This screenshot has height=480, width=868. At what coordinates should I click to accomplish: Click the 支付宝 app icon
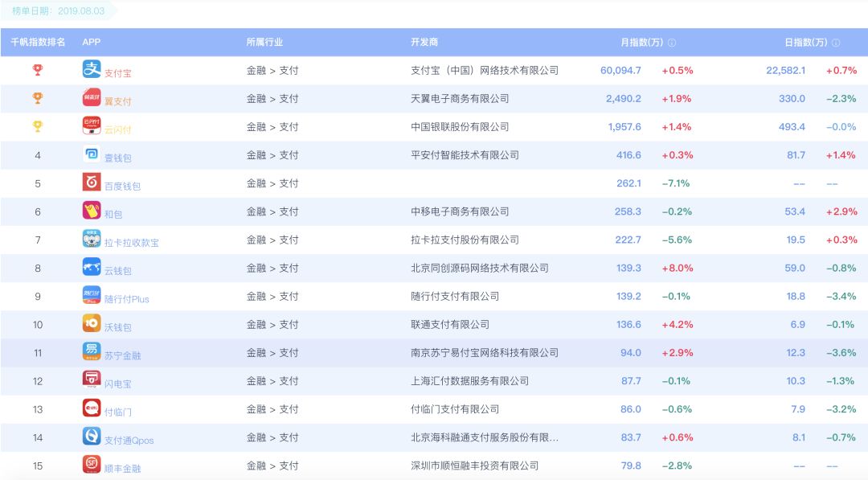tap(92, 69)
